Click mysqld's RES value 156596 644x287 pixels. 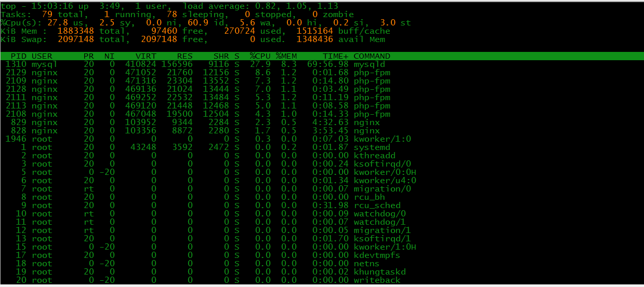coord(177,64)
